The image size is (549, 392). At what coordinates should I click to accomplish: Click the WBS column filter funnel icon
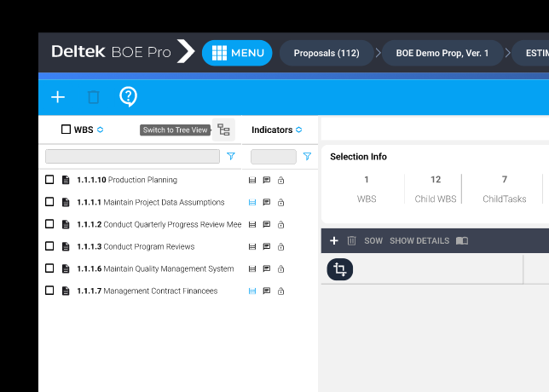(231, 156)
